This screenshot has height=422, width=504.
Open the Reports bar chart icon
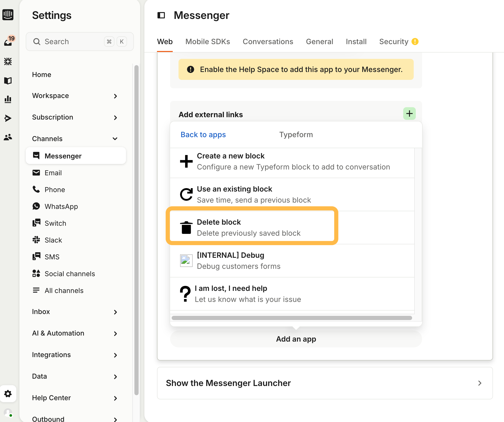pyautogui.click(x=8, y=99)
